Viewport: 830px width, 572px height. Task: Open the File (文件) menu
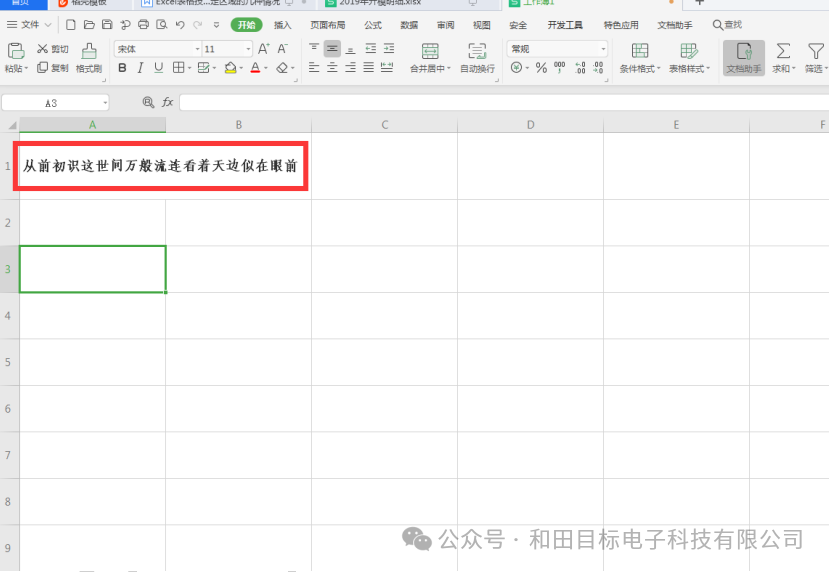[28, 24]
